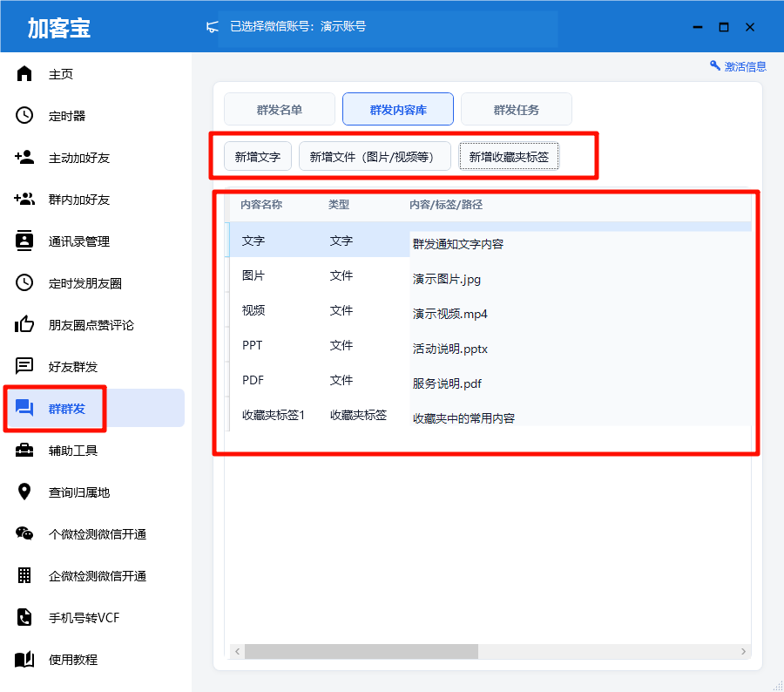The width and height of the screenshot is (784, 692).
Task: Click the key icon next to 激活信息
Action: [x=715, y=65]
